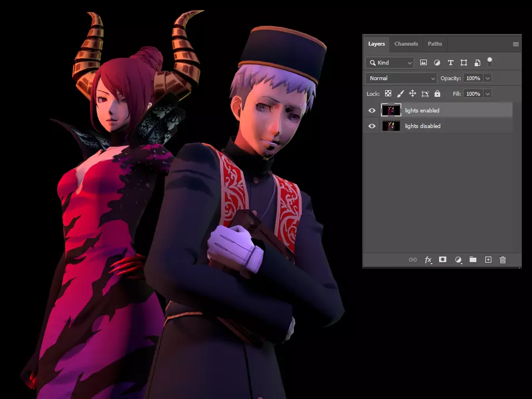Click the Opacity value field
This screenshot has height=399, width=532.
tap(473, 78)
